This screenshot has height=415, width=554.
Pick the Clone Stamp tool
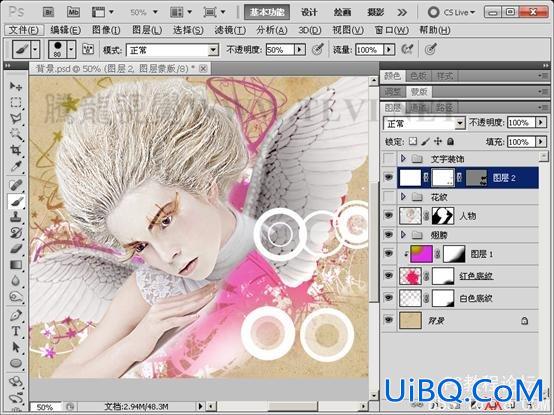tap(16, 217)
